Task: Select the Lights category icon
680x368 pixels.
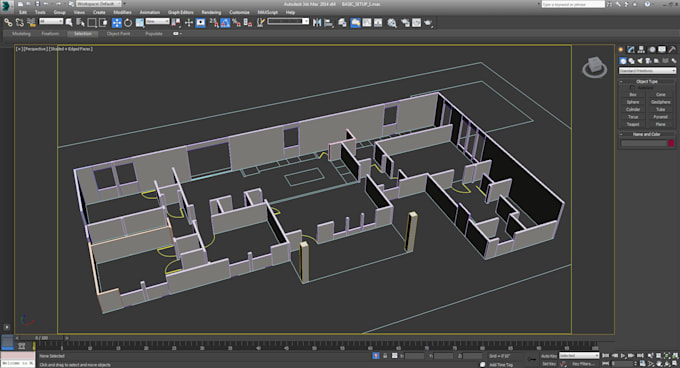Action: pyautogui.click(x=640, y=61)
